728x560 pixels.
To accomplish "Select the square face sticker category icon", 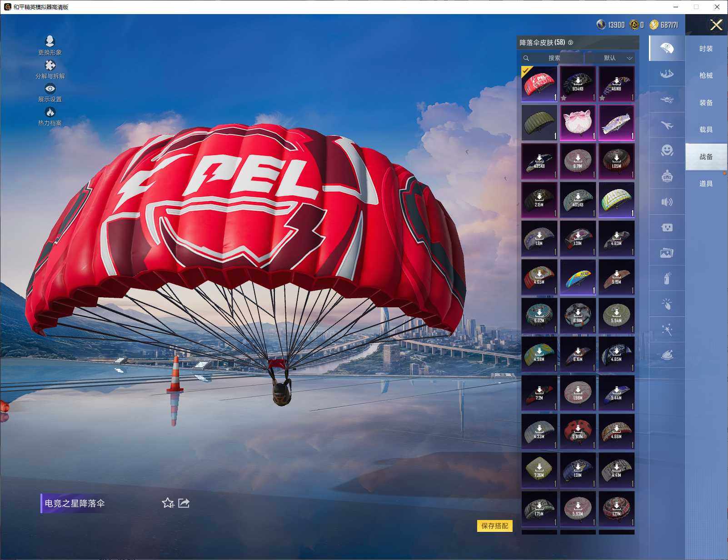I will 667,227.
